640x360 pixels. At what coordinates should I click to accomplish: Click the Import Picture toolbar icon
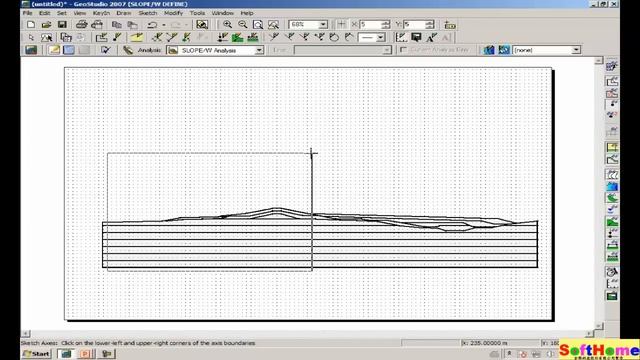[x=202, y=24]
